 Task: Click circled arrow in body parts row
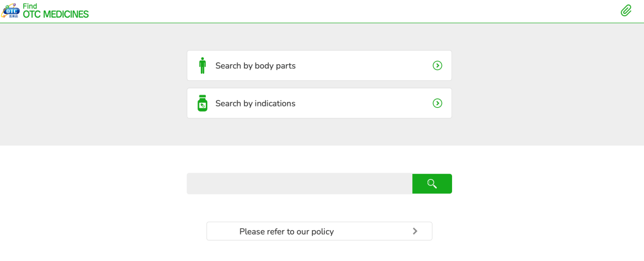click(437, 66)
